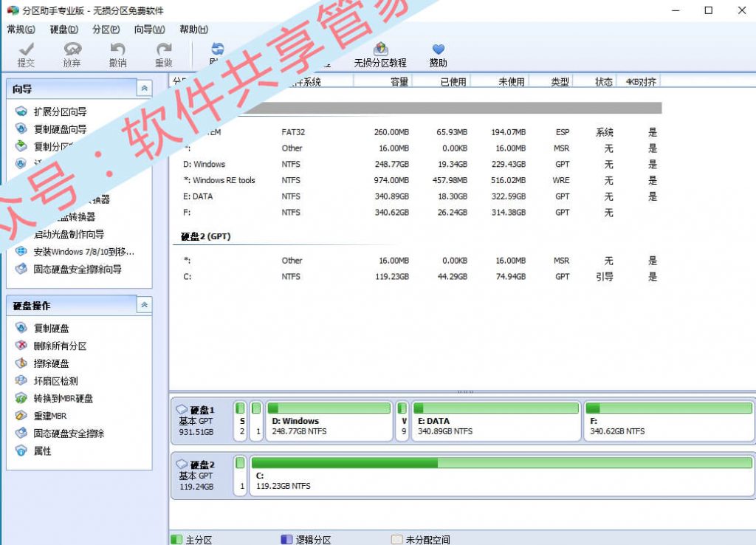756x545 pixels.
Task: Open 复制硬盘向导 in the wizard panel
Action: click(x=61, y=129)
